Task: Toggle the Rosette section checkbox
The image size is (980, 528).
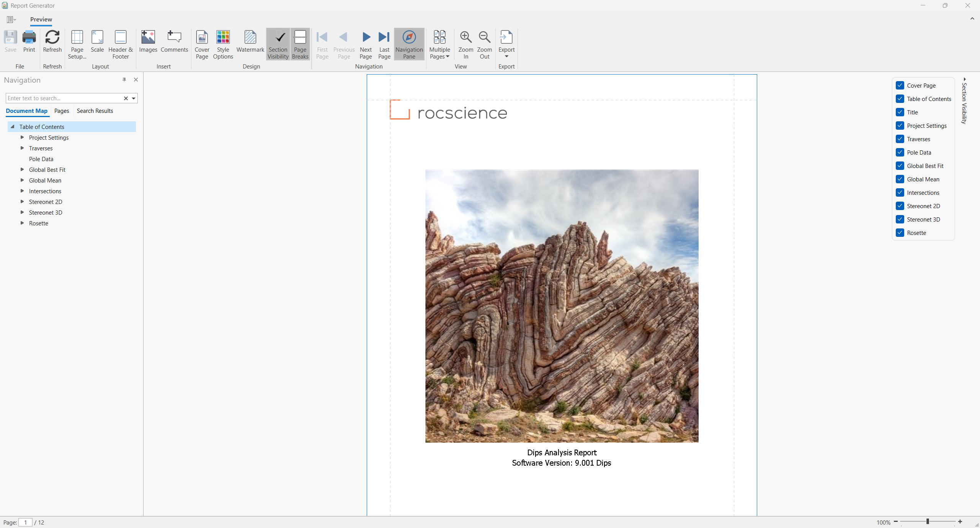Action: click(x=900, y=233)
